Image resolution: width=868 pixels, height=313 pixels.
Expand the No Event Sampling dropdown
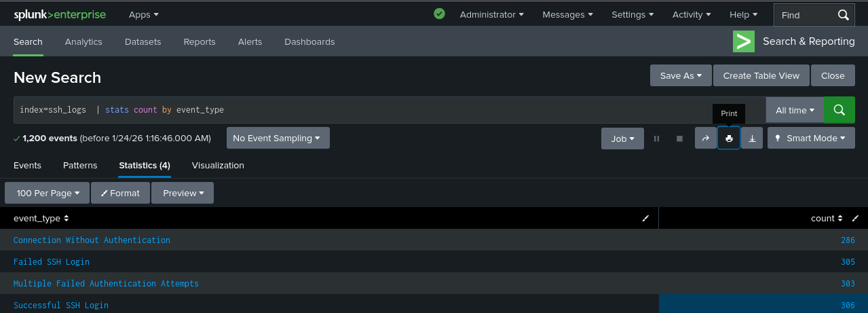(278, 139)
